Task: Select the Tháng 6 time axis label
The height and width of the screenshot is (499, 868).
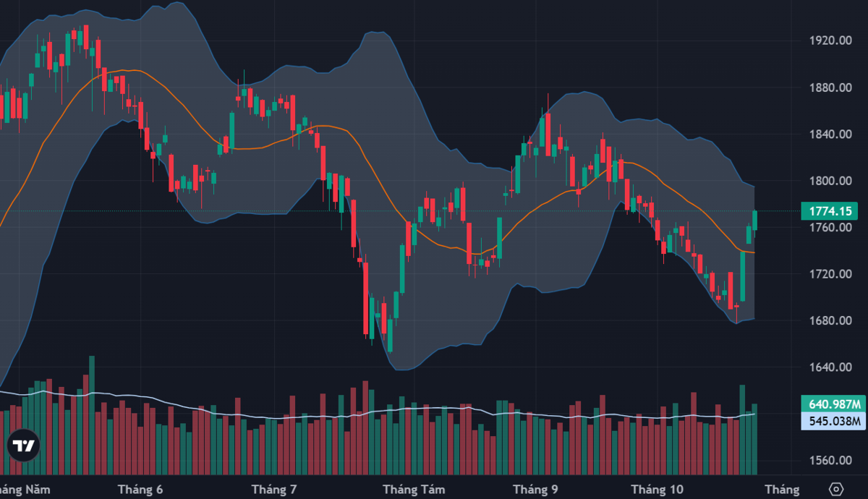Action: tap(142, 490)
